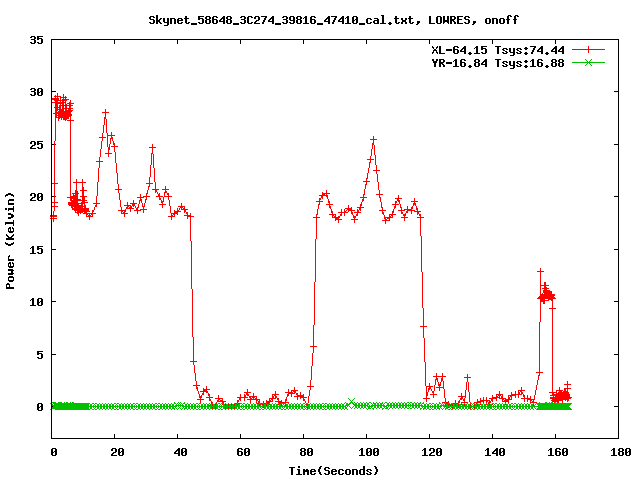This screenshot has height=480, width=640.
Task: Click the red line sample in legend
Action: 588,50
